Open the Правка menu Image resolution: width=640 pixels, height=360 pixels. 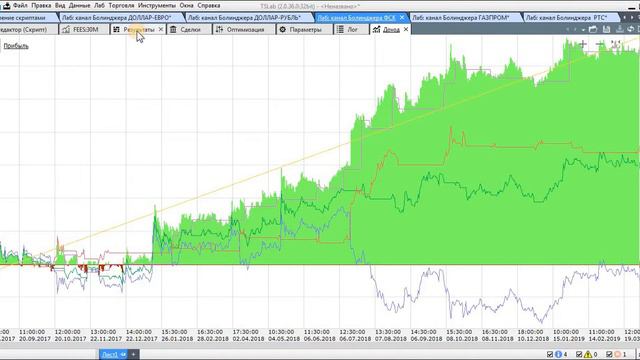tap(41, 6)
